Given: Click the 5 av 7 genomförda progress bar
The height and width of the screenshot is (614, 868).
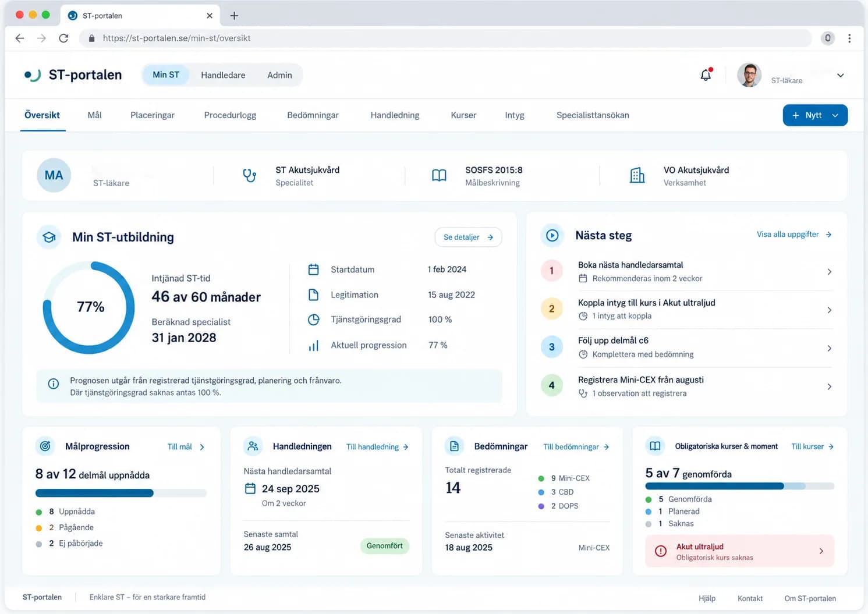Looking at the screenshot, I should (740, 486).
